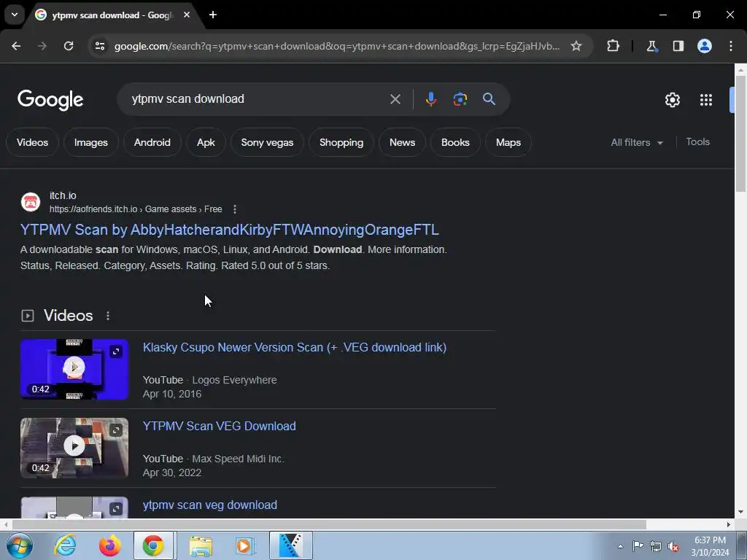Open taskbar clock showing 6:37 PM
This screenshot has height=560, width=747.
tap(710, 545)
